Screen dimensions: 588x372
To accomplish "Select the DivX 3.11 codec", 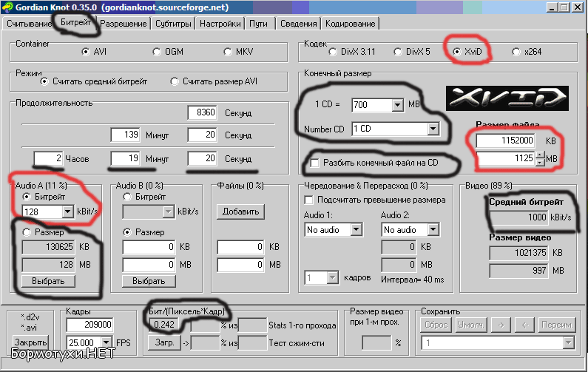I will click(333, 52).
